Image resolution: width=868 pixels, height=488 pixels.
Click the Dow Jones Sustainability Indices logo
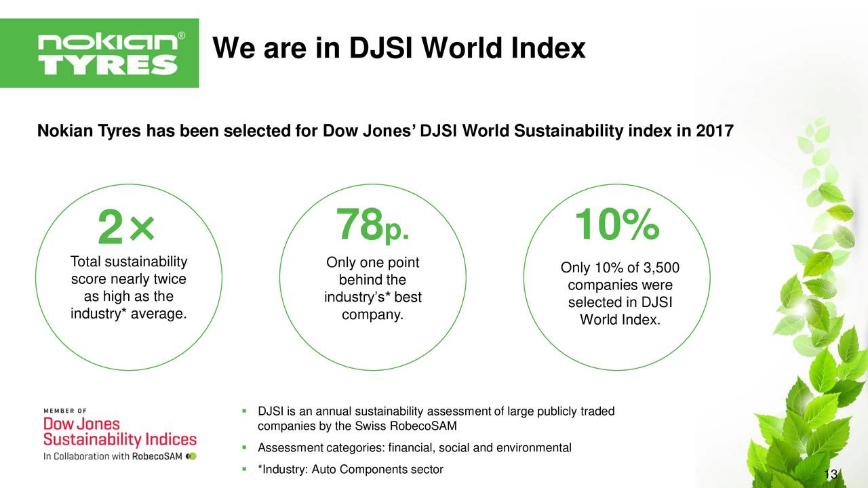[120, 434]
